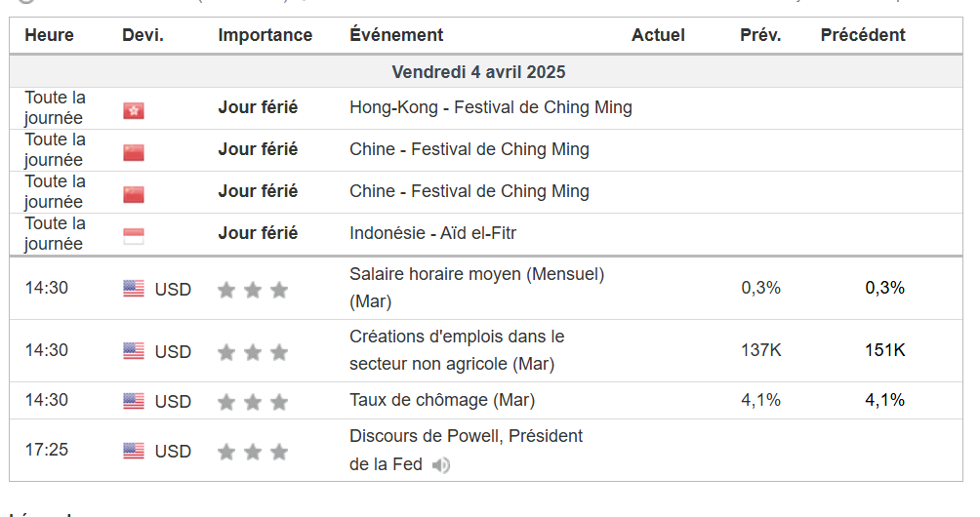The image size is (980, 517).
Task: Click the US flag in Créations d'emplois row
Action: [x=134, y=351]
